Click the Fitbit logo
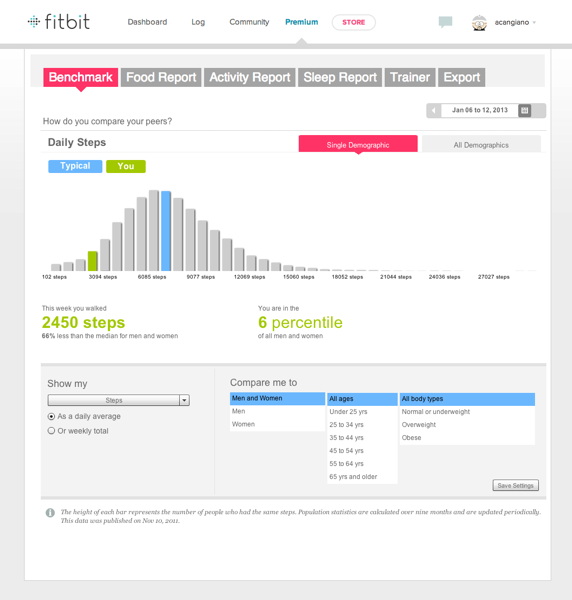572x600 pixels. (x=59, y=22)
